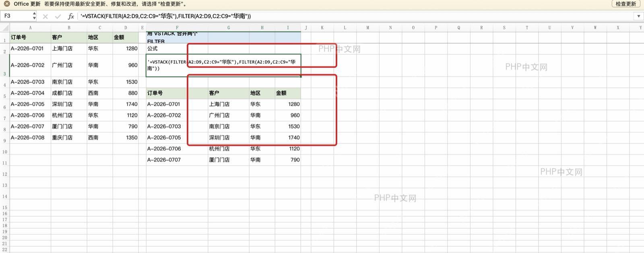The height and width of the screenshot is (253, 644).
Task: Click the 客户 header in column G
Action: pos(229,93)
